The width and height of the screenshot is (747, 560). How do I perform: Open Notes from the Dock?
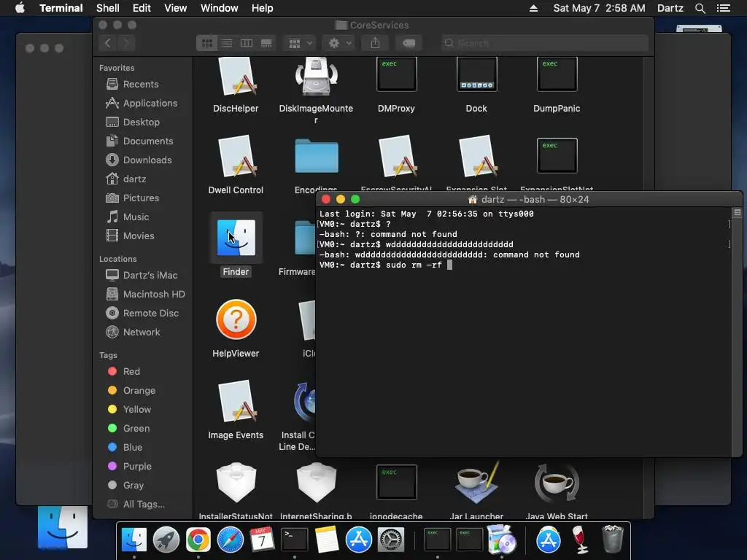326,540
